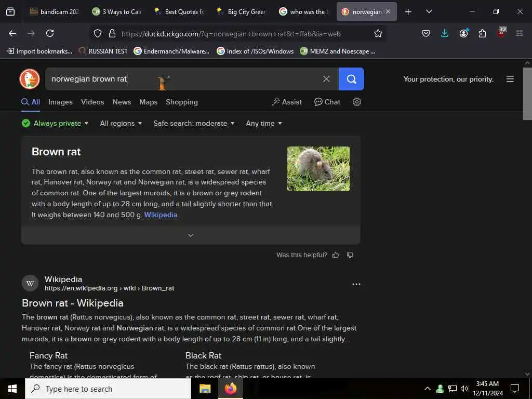The height and width of the screenshot is (399, 532).
Task: Open the Windows notification center
Action: (x=515, y=389)
